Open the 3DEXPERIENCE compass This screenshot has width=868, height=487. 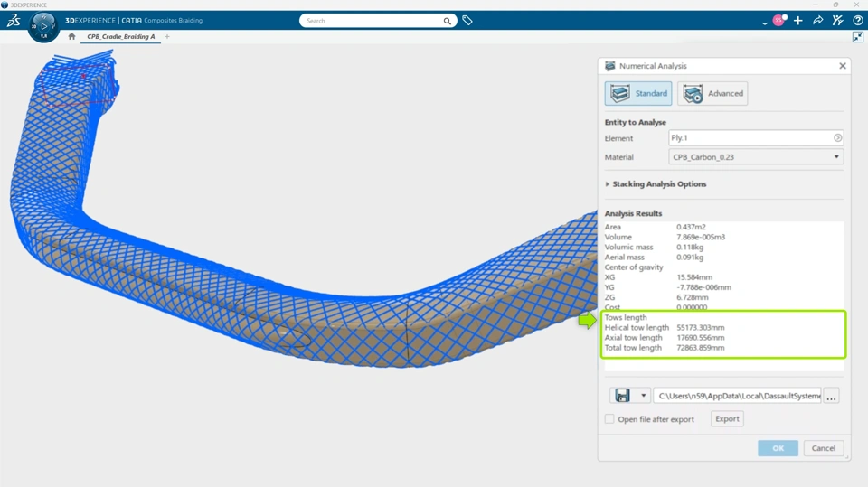click(43, 26)
